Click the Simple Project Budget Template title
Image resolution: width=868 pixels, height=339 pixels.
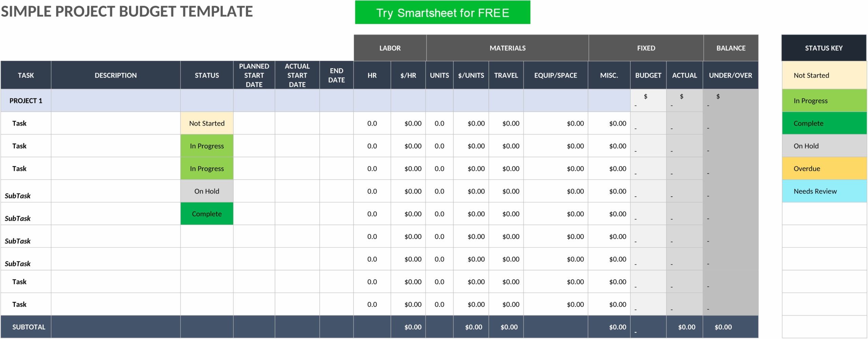[x=127, y=12]
